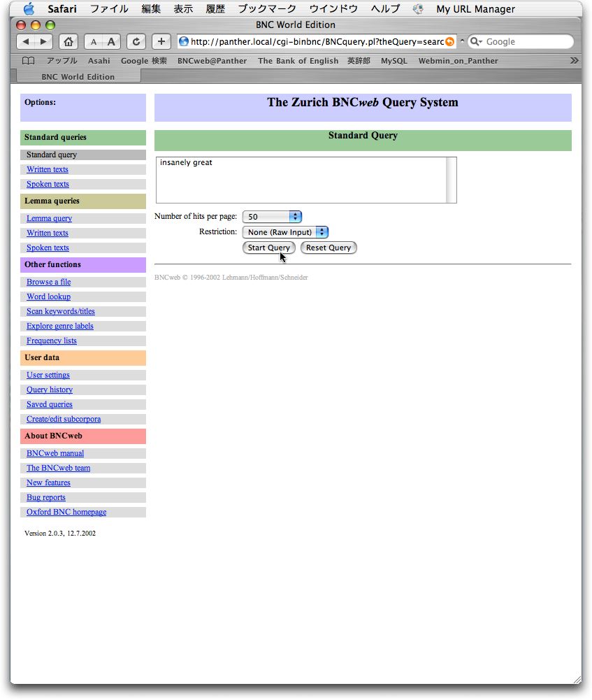
Task: Click into the query text area
Action: pos(301,180)
